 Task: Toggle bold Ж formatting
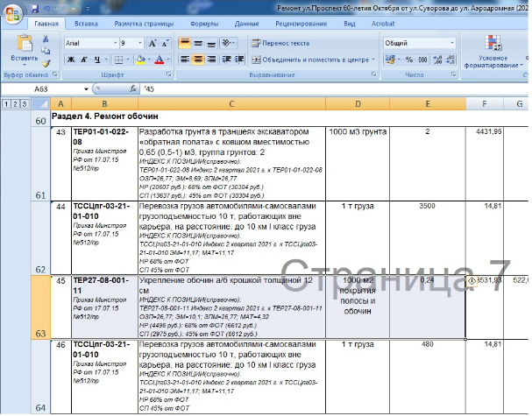(71, 60)
